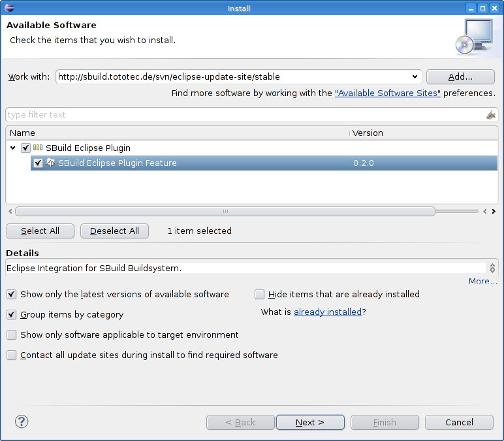504x441 pixels.
Task: Select the SBuild Eclipse Plugin Feature row
Action: point(264,163)
